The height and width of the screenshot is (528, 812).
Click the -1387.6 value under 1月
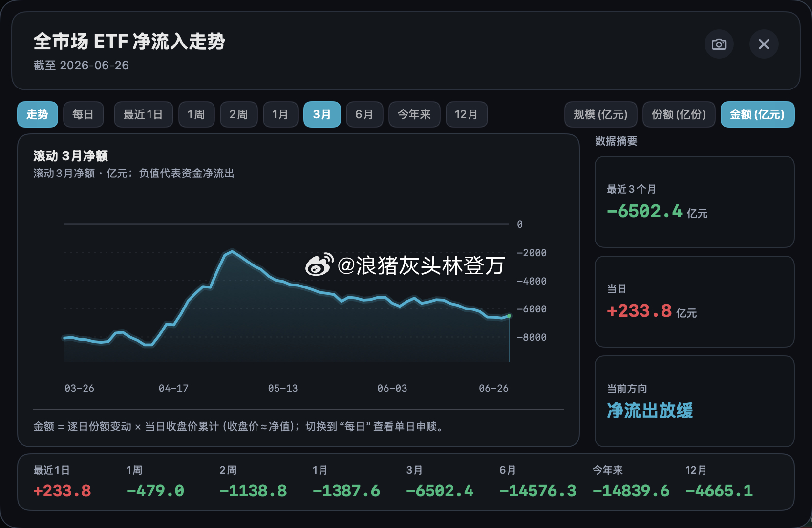346,491
